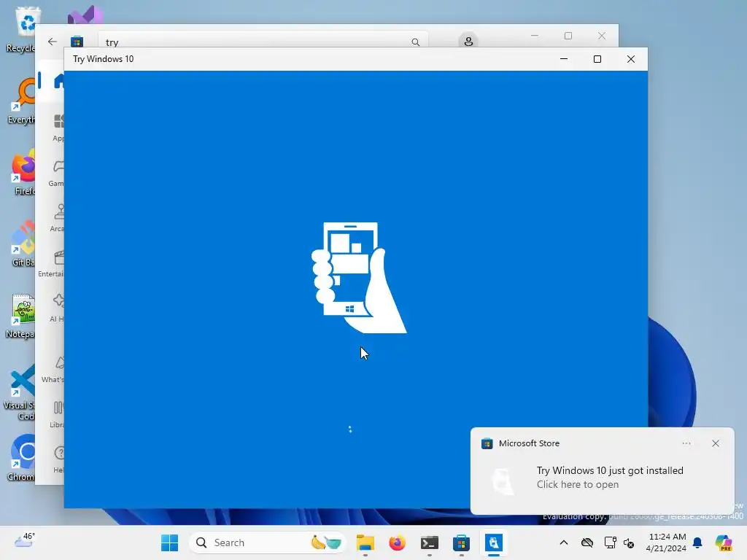Close the Try Windows 10 window
Screen dimensions: 747x560
pos(631,59)
